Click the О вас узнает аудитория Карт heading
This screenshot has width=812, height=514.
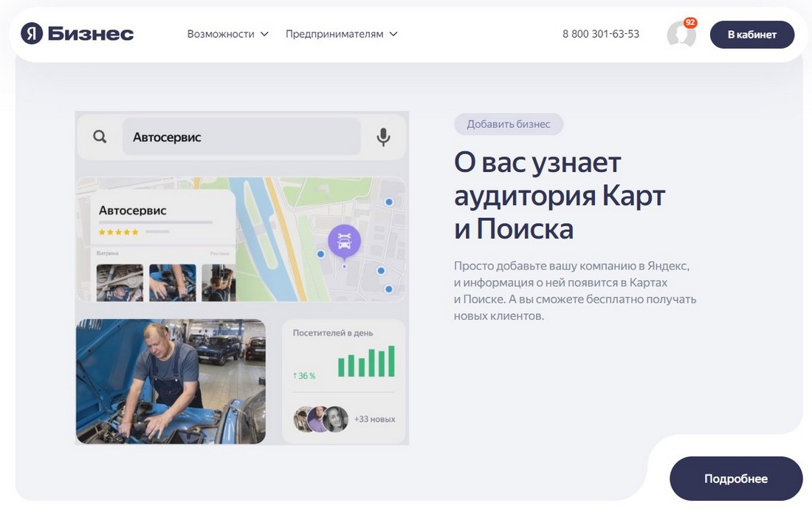[x=560, y=196]
